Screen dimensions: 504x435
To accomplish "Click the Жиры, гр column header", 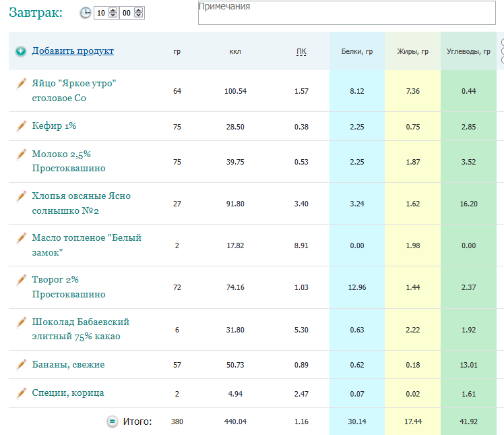I will 413,51.
